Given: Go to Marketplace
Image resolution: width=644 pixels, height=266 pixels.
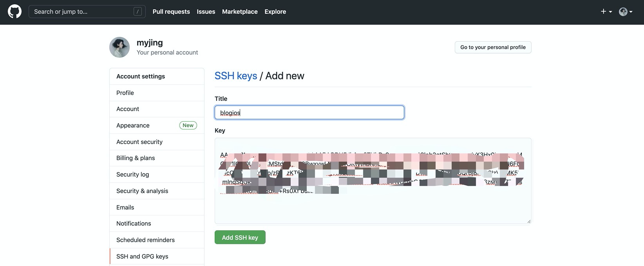Looking at the screenshot, I should point(240,12).
